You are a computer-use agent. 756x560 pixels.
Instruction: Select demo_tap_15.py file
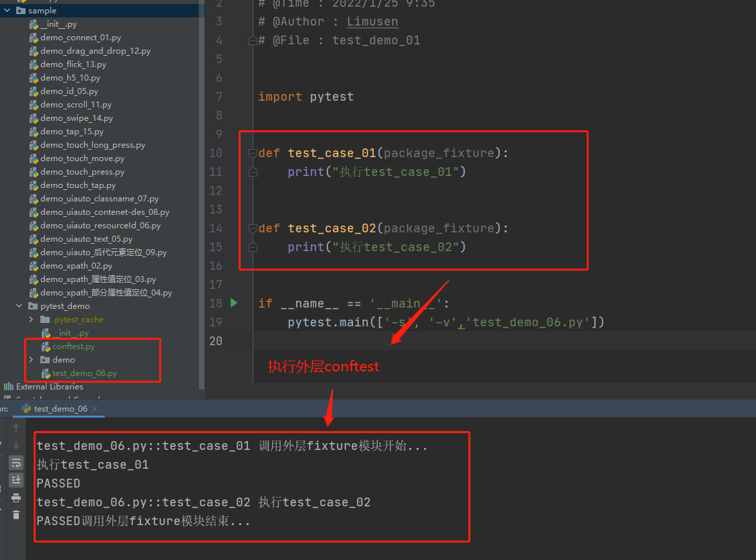(72, 132)
